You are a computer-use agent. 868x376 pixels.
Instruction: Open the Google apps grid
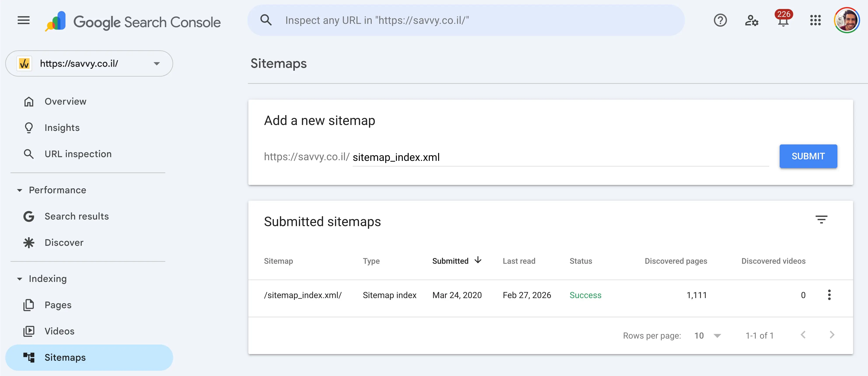[x=816, y=20]
